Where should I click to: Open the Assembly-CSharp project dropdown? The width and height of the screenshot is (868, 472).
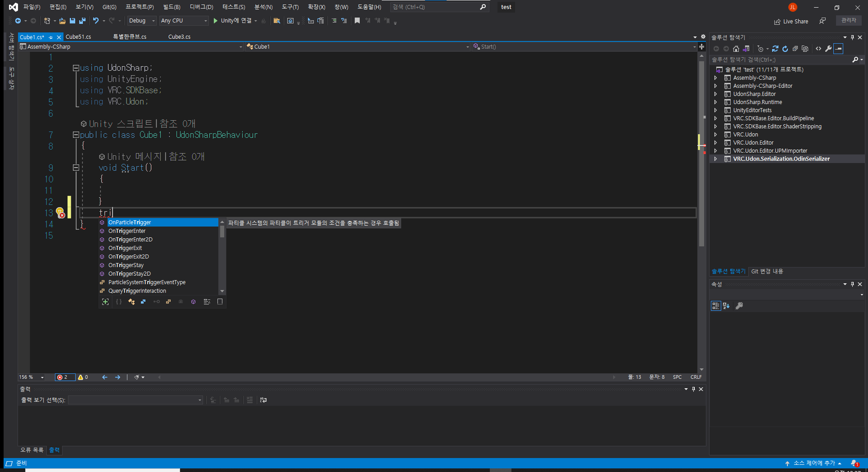[131, 46]
